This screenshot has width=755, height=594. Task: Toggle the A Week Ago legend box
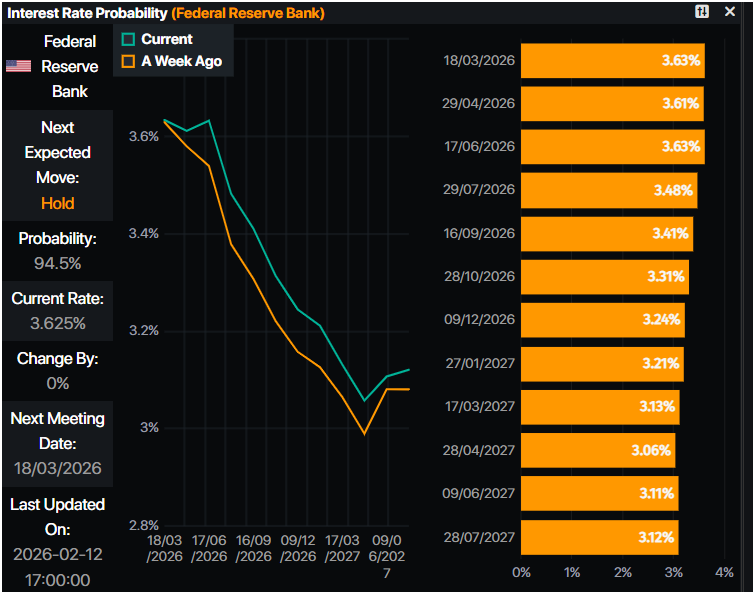point(127,61)
